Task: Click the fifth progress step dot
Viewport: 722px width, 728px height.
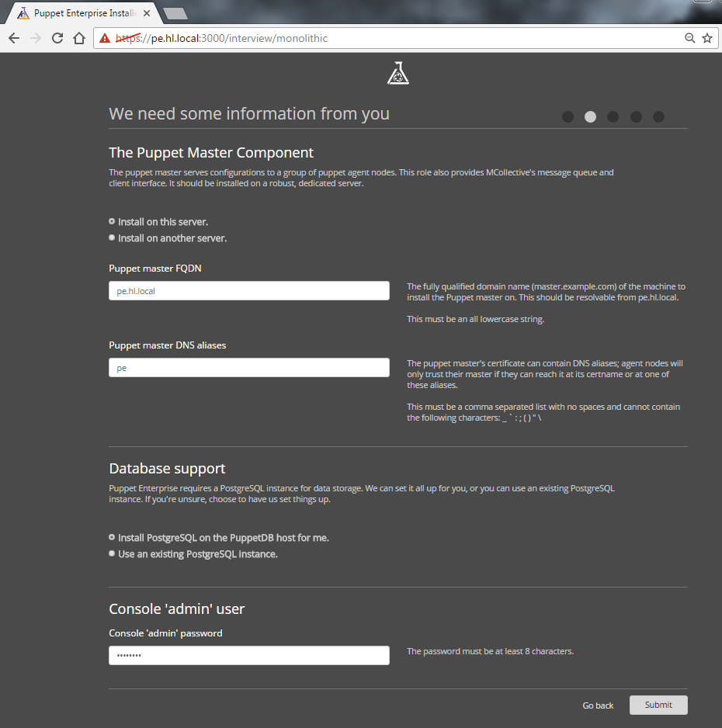Action: click(659, 116)
